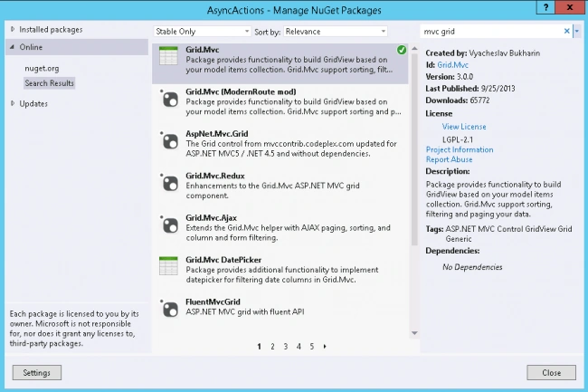Viewport: 588px width, 392px height.
Task: Select the Grid.Mvc.Redux title
Action: point(215,176)
